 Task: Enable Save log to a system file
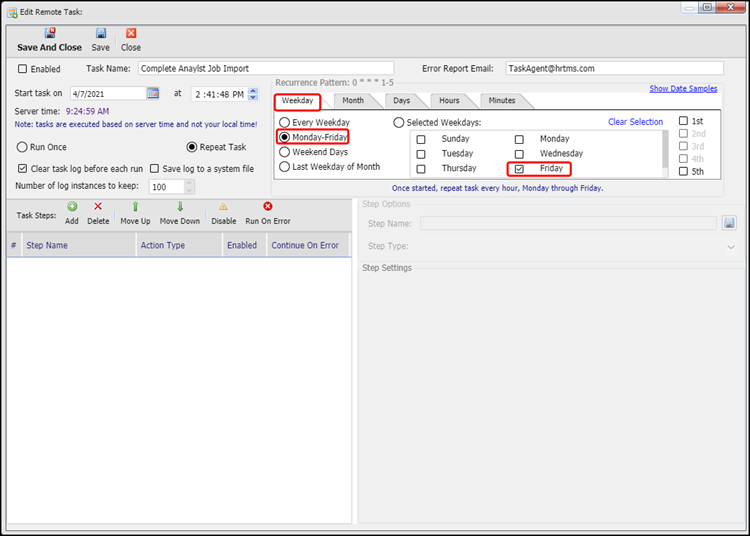[x=154, y=169]
